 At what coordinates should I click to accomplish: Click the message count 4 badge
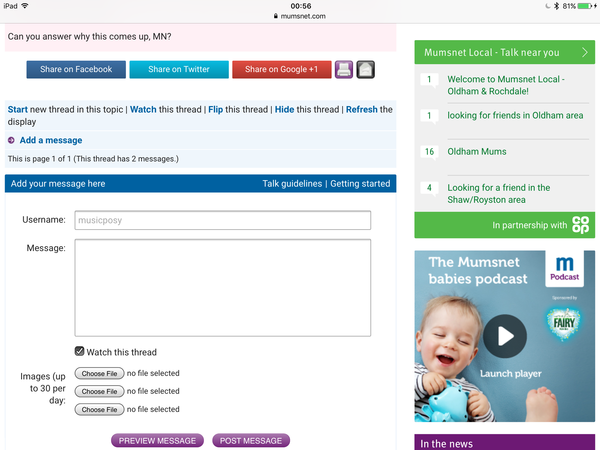(429, 188)
